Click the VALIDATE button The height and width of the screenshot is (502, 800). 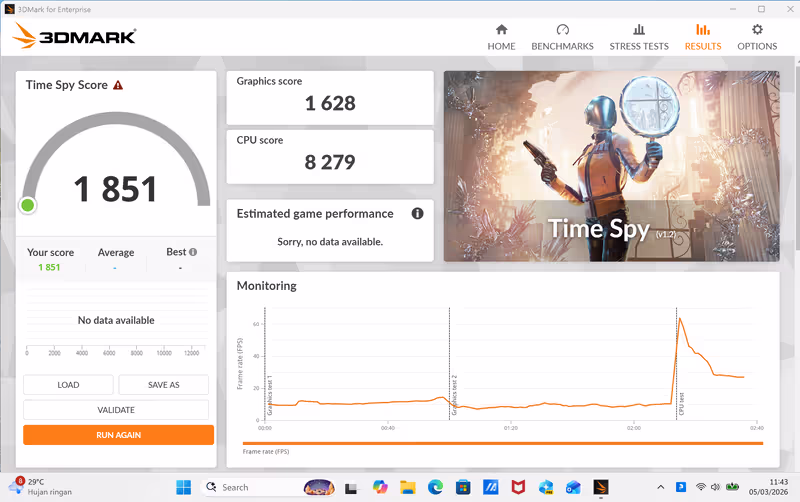point(116,410)
